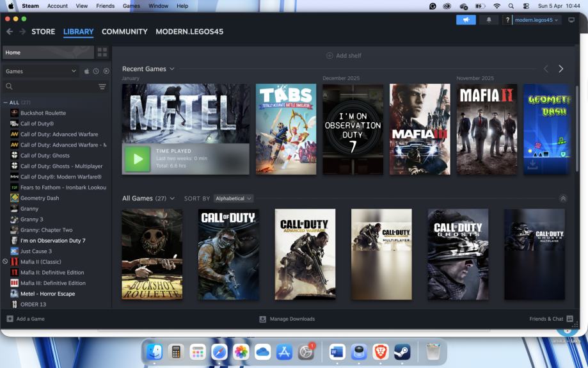Open macOS Spotlight search icon
The height and width of the screenshot is (368, 588).
coord(511,6)
